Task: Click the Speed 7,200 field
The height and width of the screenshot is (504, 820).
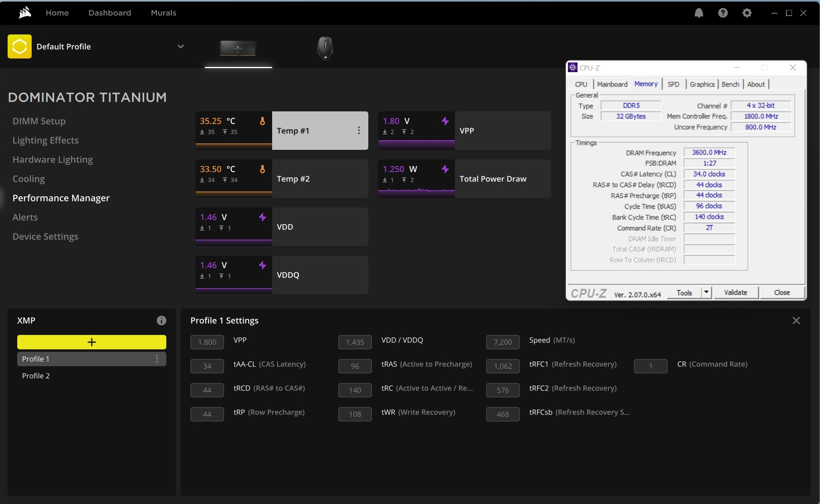Action: (x=503, y=342)
